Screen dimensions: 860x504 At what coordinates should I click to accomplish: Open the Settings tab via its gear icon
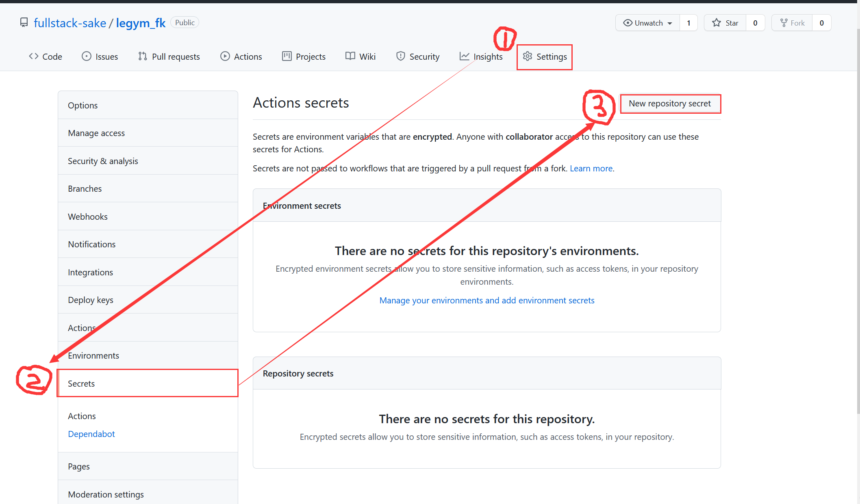[x=527, y=56]
